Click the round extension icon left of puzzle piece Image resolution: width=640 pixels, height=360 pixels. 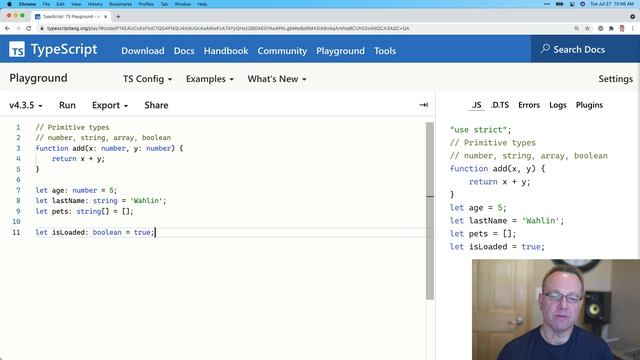(x=600, y=28)
